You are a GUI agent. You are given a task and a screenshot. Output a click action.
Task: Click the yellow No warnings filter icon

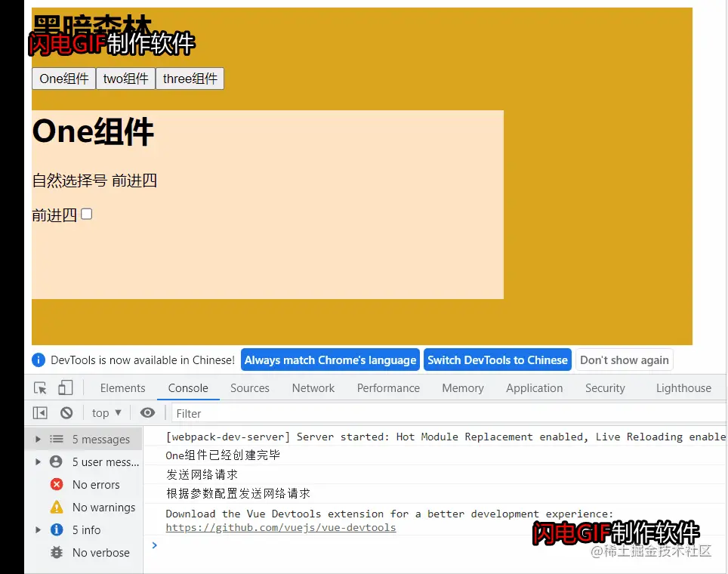57,507
